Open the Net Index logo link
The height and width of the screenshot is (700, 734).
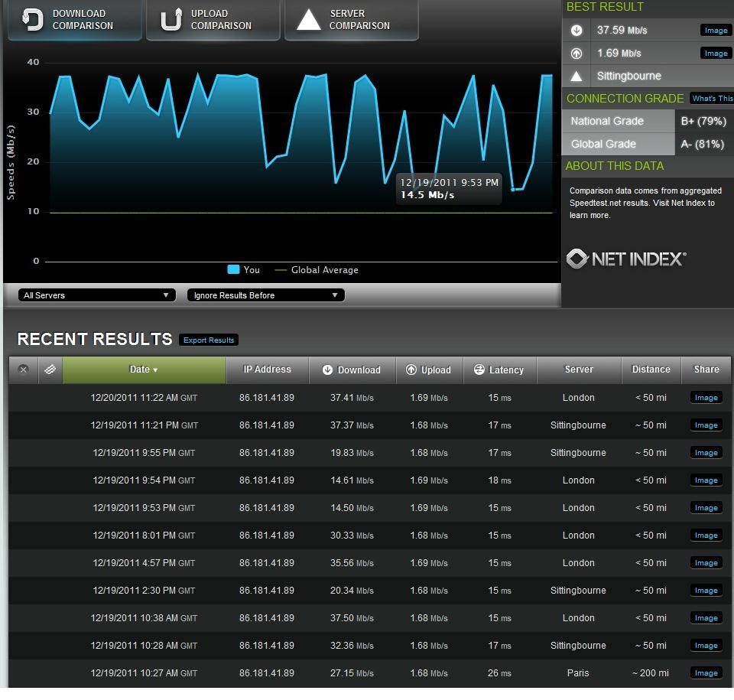pyautogui.click(x=626, y=259)
